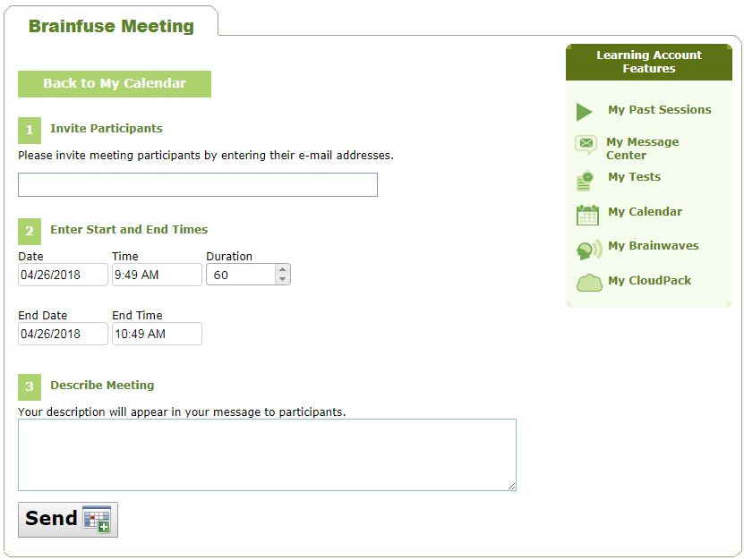The height and width of the screenshot is (560, 744).
Task: Click the End Date field
Action: pos(63,334)
